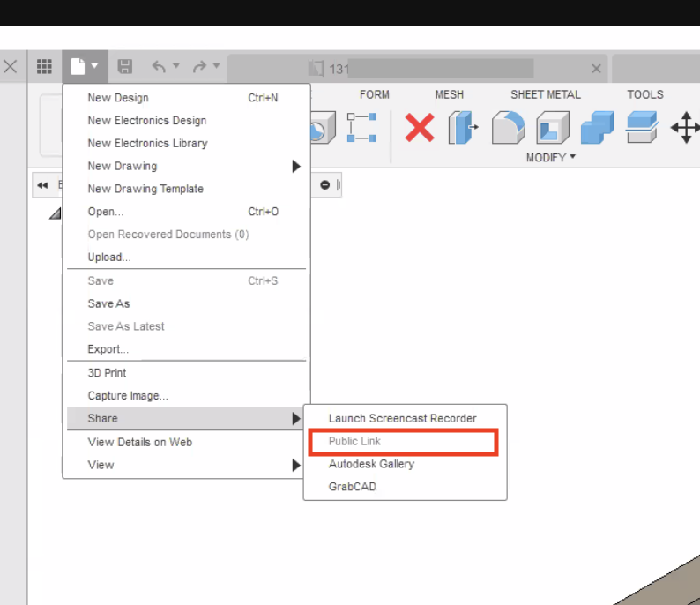Switch to the FORM tab
700x605 pixels.
pyautogui.click(x=374, y=94)
